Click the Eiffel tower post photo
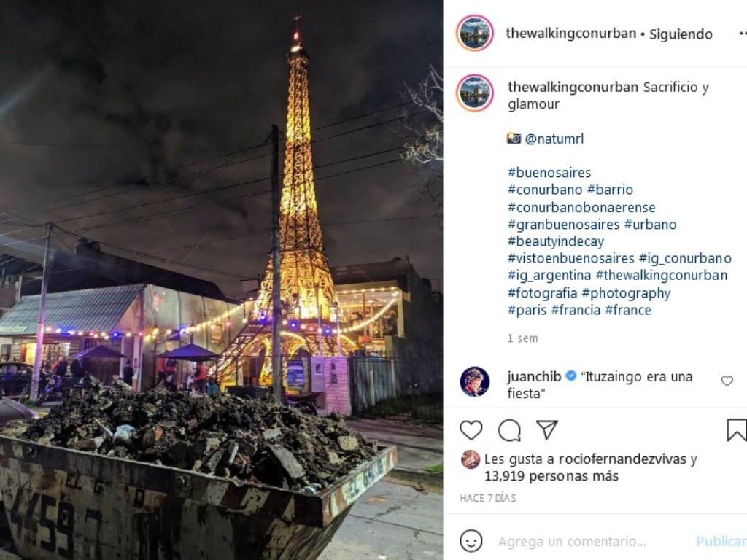747x560 pixels. [221, 280]
